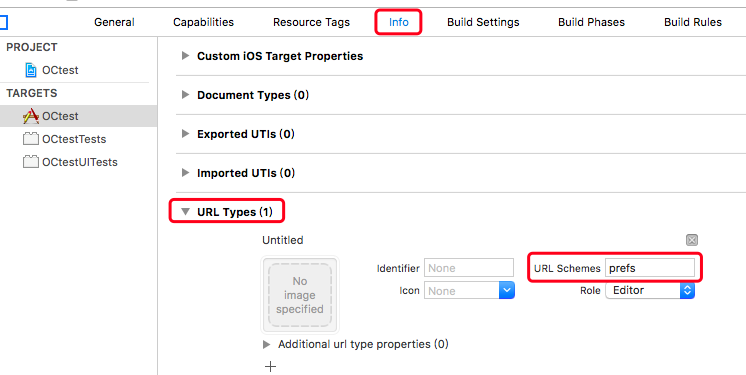Open the Icon combo box dropdown
The height and width of the screenshot is (375, 746).
(507, 290)
